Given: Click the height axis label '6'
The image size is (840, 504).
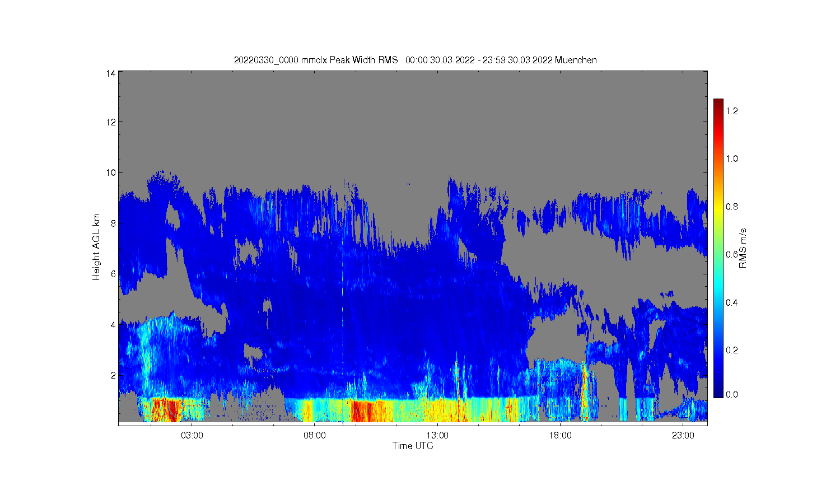Looking at the screenshot, I should point(114,274).
